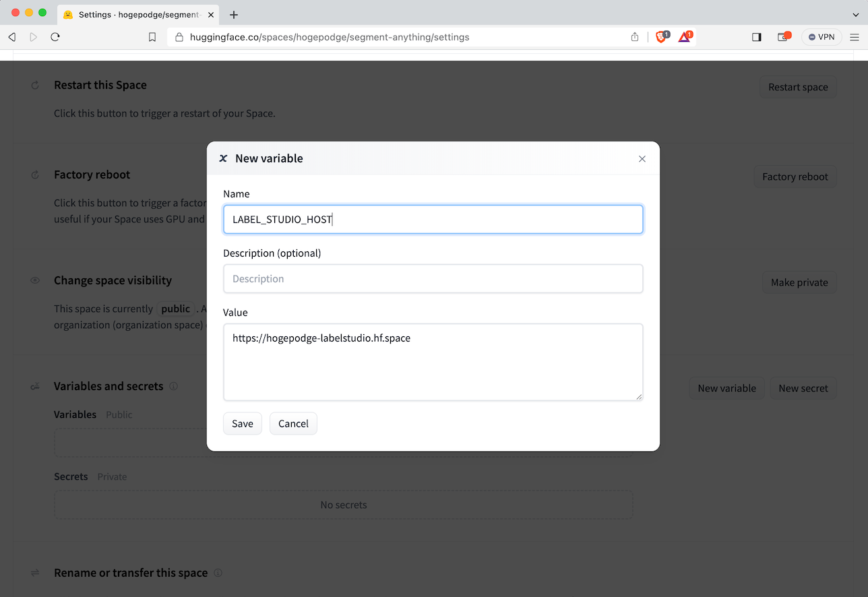Open the share icon in the address bar
This screenshot has height=597, width=868.
634,37
